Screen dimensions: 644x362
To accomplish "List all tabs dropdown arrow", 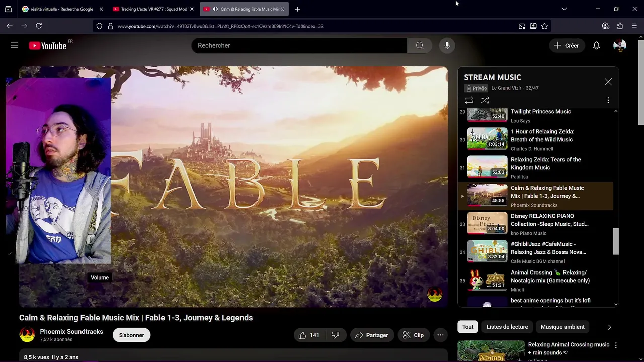I will tap(564, 9).
